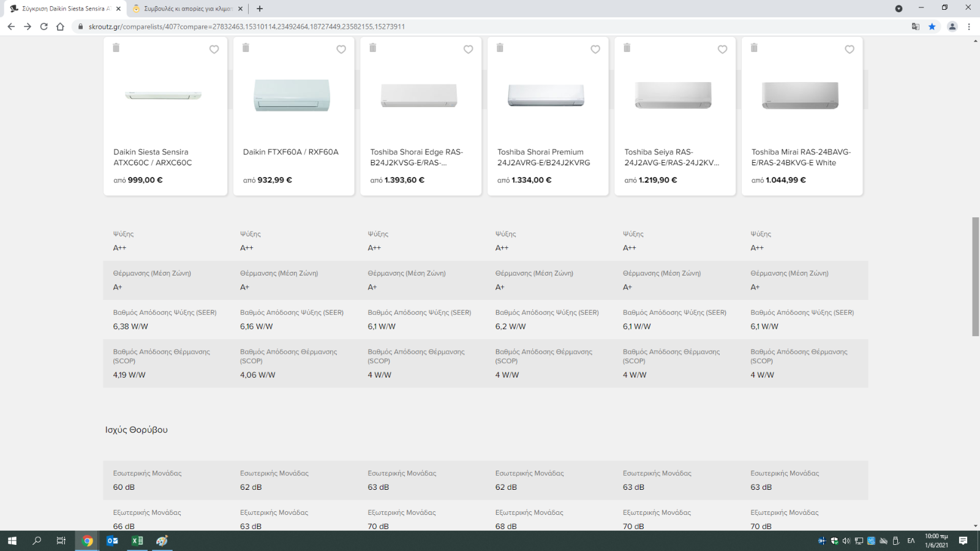This screenshot has width=980, height=551.
Task: Open Toshiba Shorai Edge product image
Action: click(419, 96)
